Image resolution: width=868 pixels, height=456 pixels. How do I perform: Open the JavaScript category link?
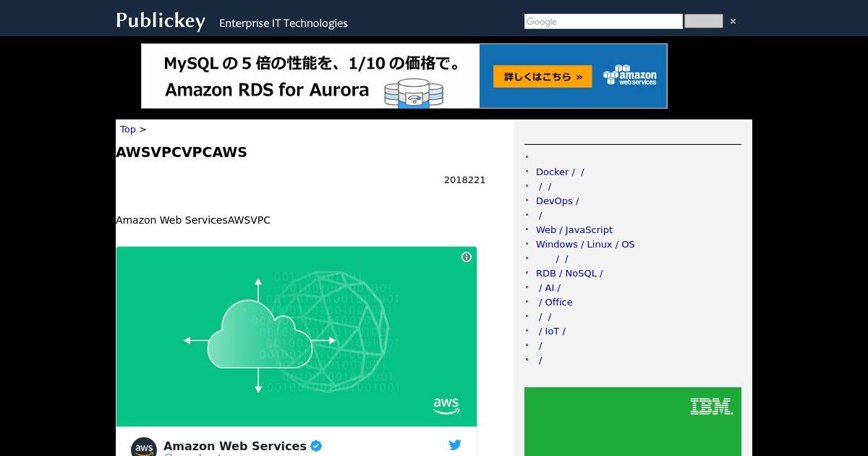coord(589,229)
